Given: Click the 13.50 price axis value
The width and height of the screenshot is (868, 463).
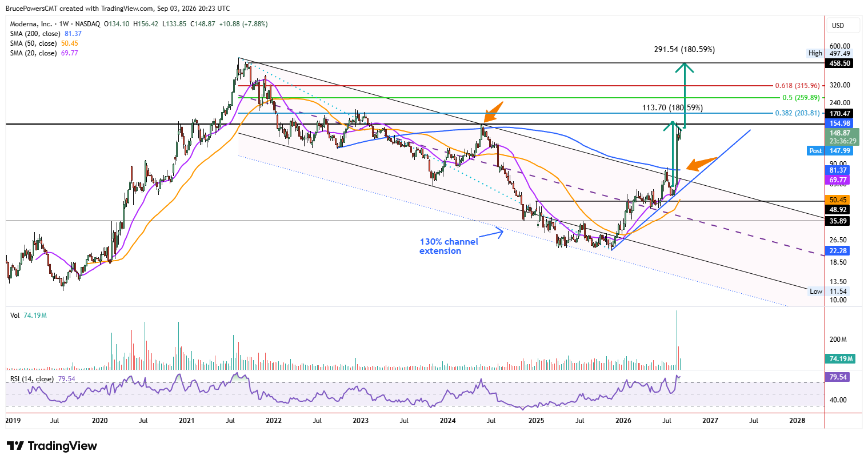Looking at the screenshot, I should coord(838,281).
